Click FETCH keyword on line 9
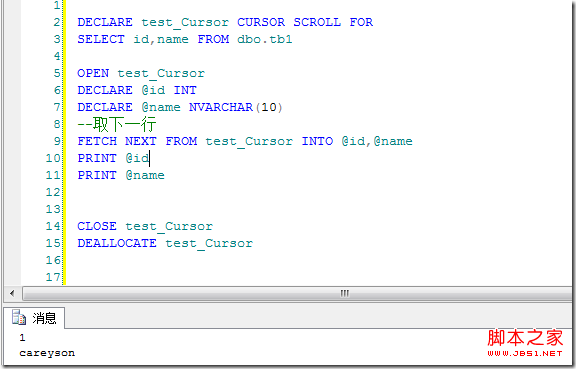 pos(97,141)
